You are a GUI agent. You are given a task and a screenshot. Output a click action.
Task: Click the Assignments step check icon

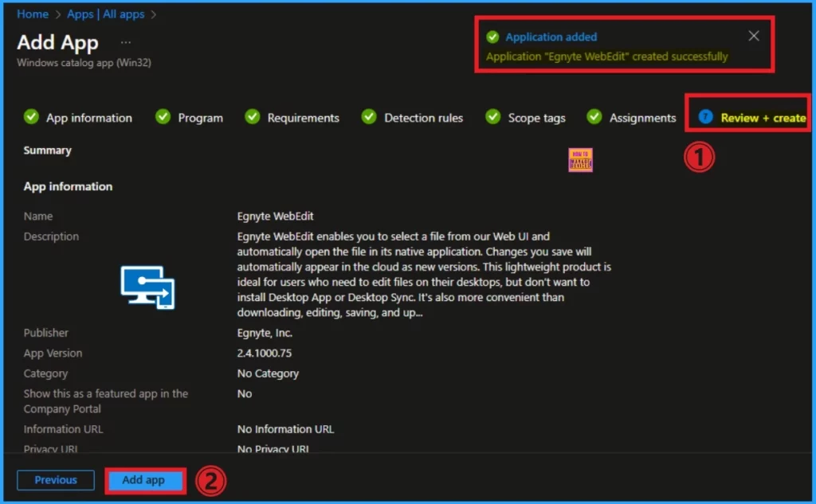594,116
